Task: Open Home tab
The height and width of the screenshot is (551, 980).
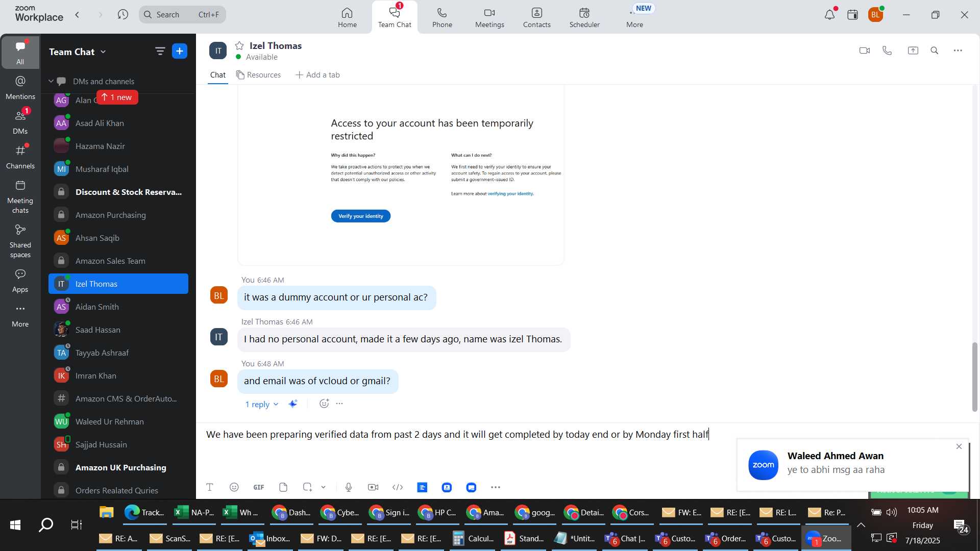Action: click(347, 17)
